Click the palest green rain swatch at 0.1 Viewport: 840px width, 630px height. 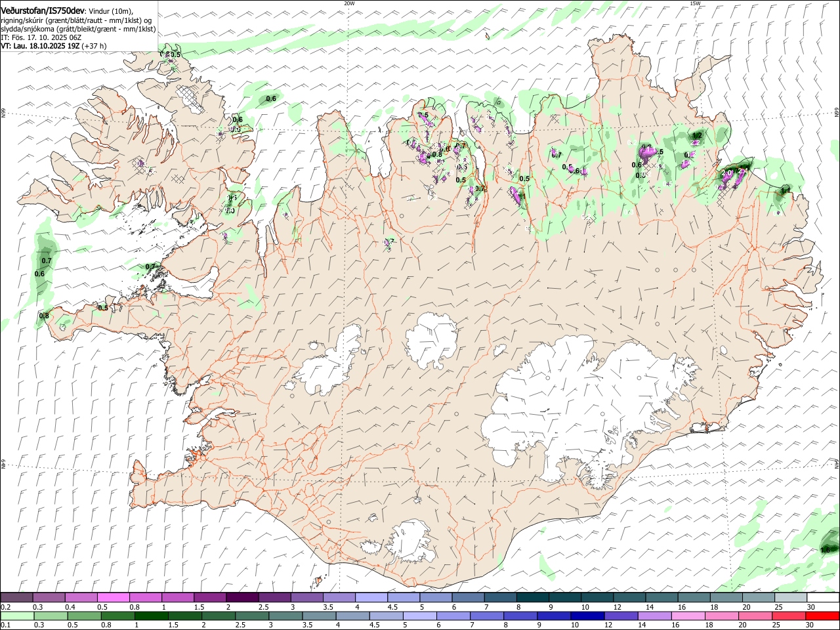(x=17, y=616)
